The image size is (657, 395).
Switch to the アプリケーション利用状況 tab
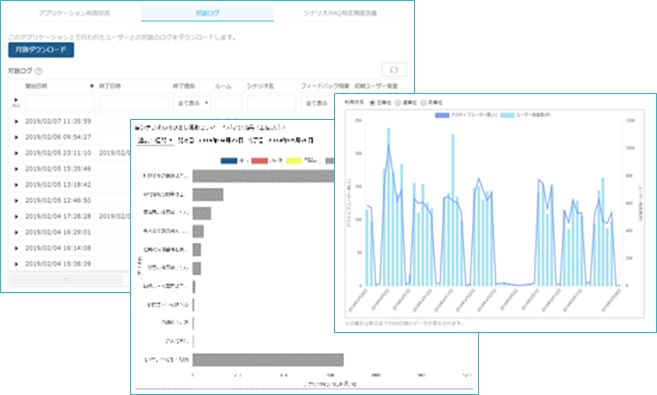[x=75, y=13]
